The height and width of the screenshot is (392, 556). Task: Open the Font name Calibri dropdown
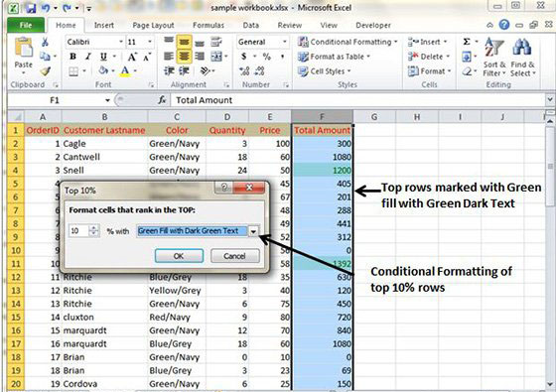click(x=121, y=42)
